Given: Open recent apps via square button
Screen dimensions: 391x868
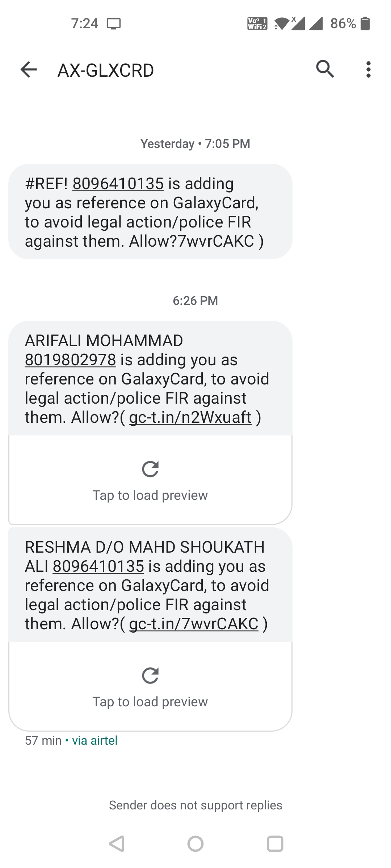Looking at the screenshot, I should point(275,844).
